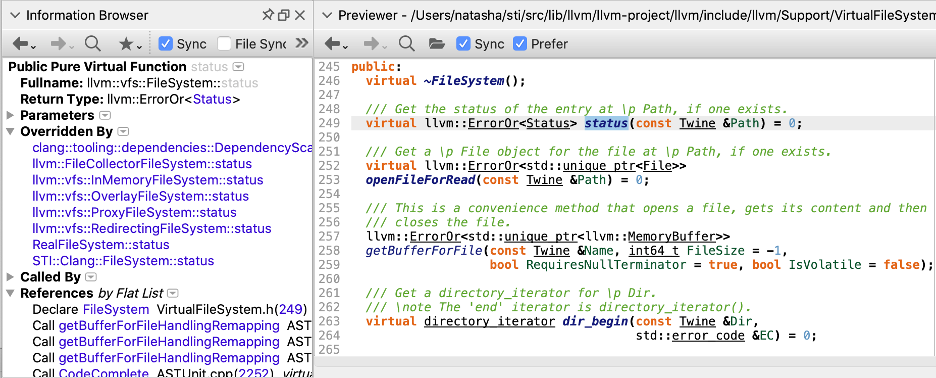Screen dimensions: 936x378
Task: Open DependencySca... override link
Action: point(172,148)
